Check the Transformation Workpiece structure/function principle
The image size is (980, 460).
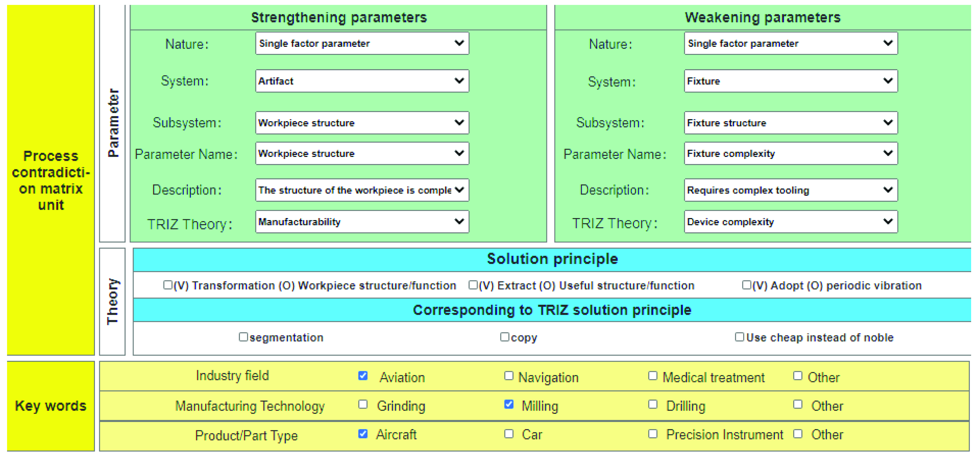point(168,285)
